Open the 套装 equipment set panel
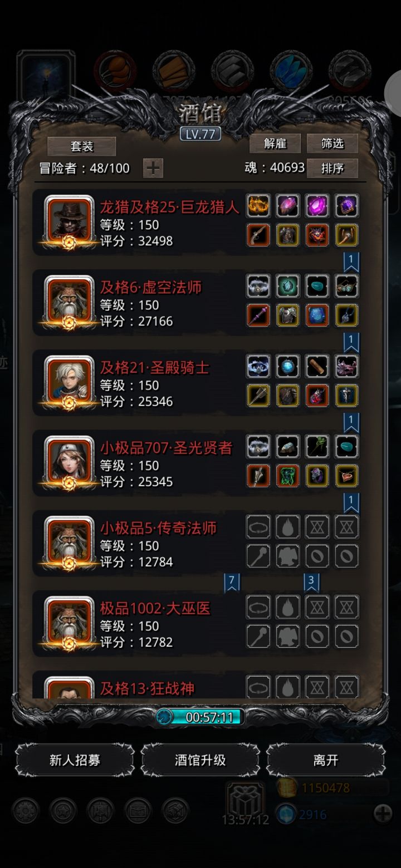The width and height of the screenshot is (401, 868). tap(82, 146)
